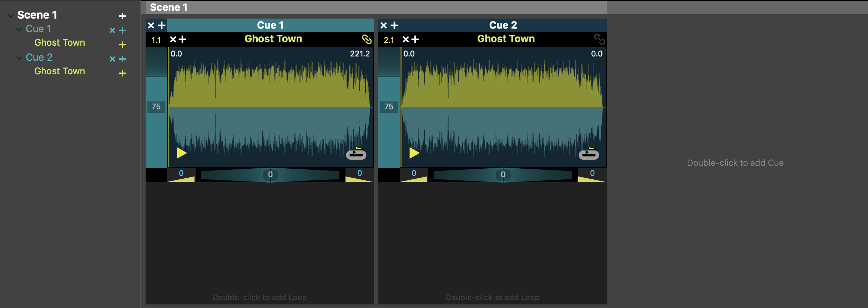Image resolution: width=868 pixels, height=308 pixels.
Task: Click the Cue 1 title header
Action: pyautogui.click(x=271, y=25)
